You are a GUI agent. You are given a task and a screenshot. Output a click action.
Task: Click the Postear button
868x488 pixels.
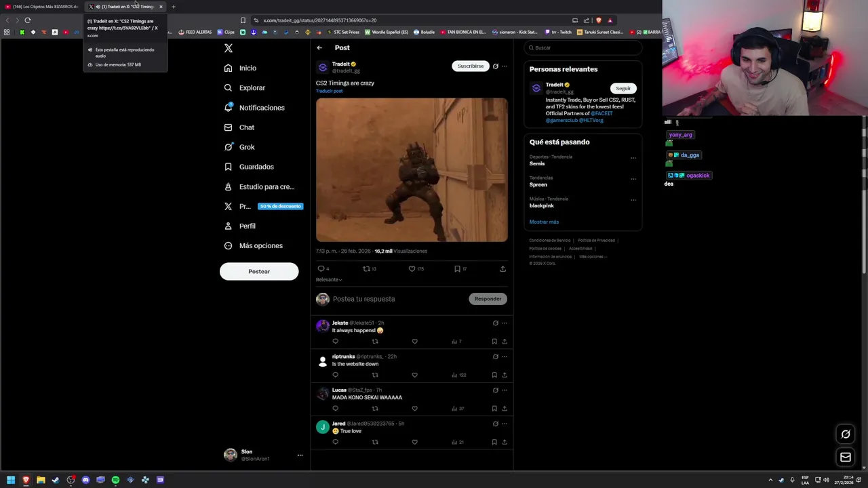(259, 271)
